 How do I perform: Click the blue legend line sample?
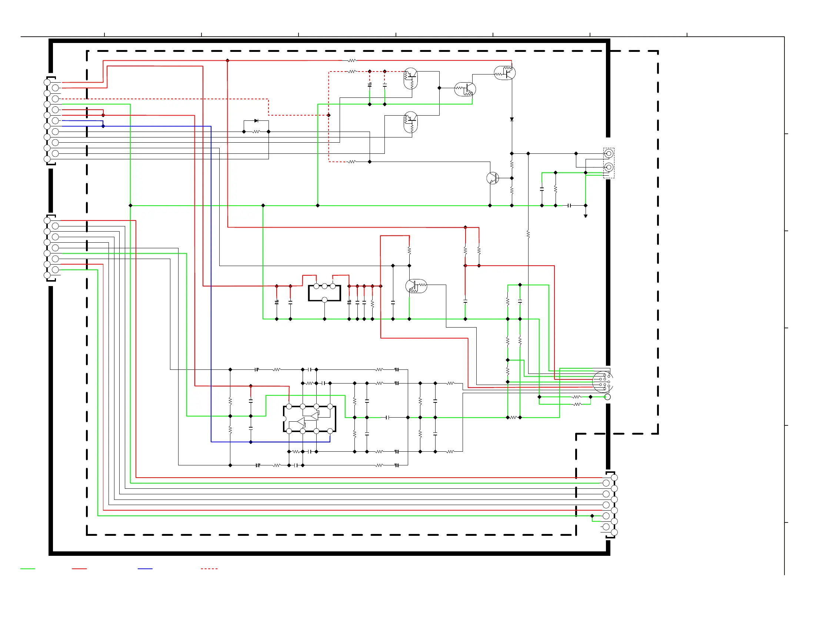coord(145,568)
